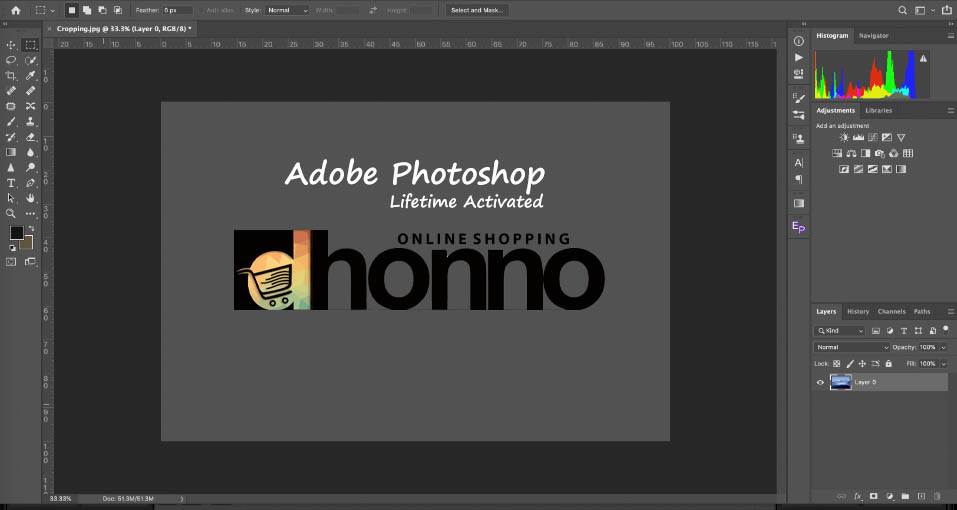Select the Zoom tool in toolbar

(11, 213)
